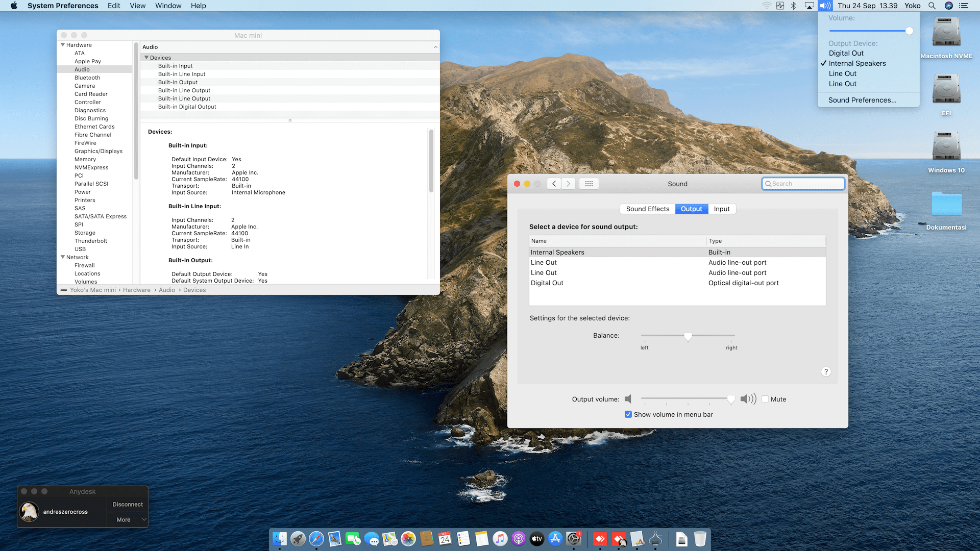The image size is (980, 551).
Task: Launch the Music app from the Dock
Action: pyautogui.click(x=500, y=539)
